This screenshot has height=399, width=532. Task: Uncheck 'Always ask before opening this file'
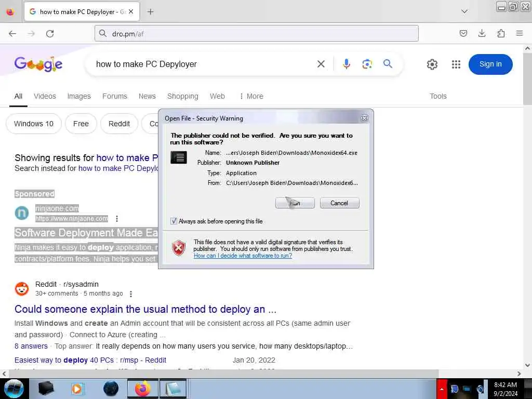pyautogui.click(x=174, y=221)
